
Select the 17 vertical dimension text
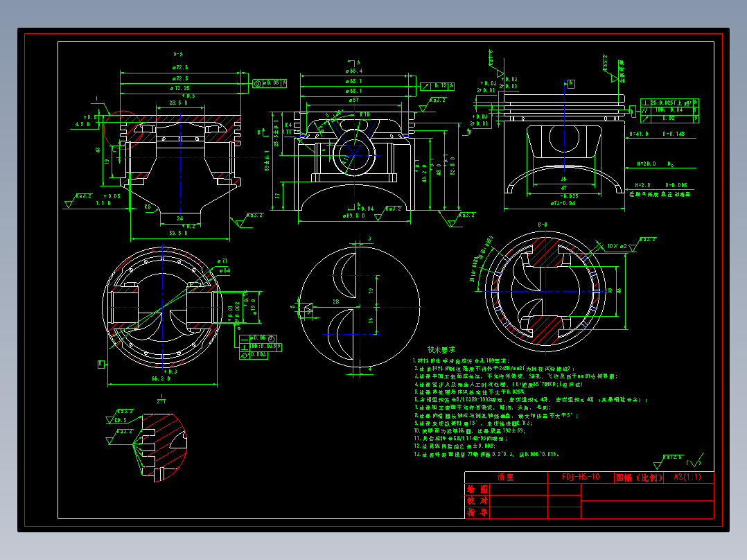pyautogui.click(x=278, y=195)
